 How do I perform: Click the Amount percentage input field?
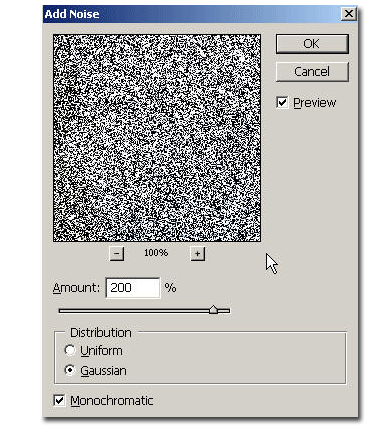(133, 288)
